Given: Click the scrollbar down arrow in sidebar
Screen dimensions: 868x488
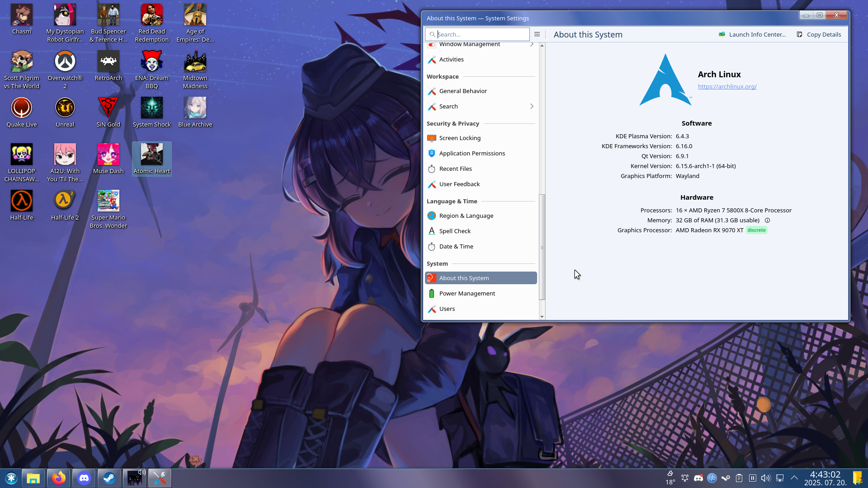Looking at the screenshot, I should point(542,317).
